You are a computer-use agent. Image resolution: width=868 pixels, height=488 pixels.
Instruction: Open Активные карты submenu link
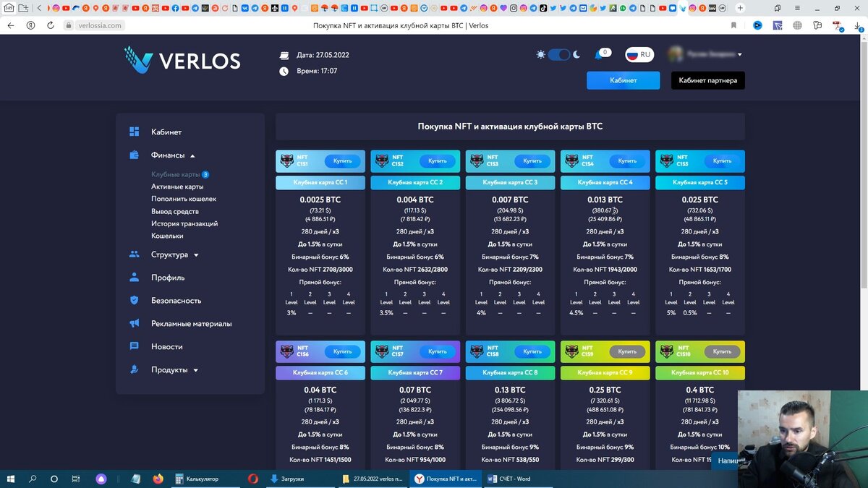[x=177, y=187]
